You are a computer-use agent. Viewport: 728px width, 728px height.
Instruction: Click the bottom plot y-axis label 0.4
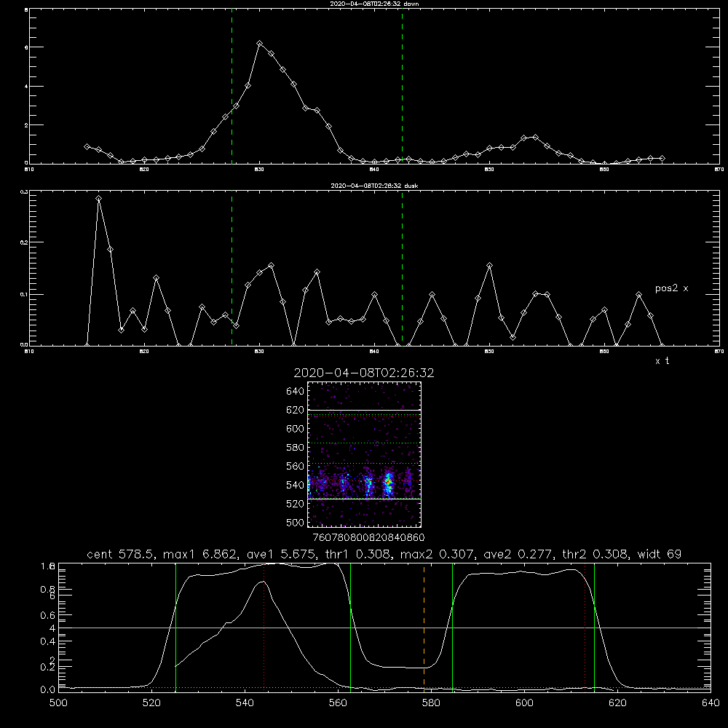point(48,641)
